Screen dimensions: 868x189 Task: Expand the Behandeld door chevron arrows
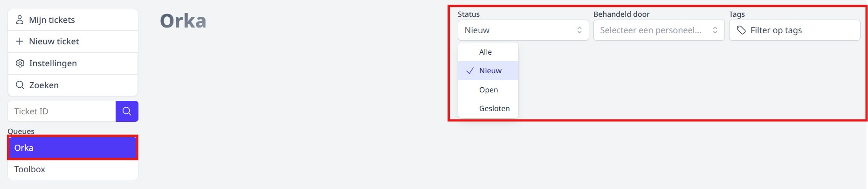tap(715, 30)
